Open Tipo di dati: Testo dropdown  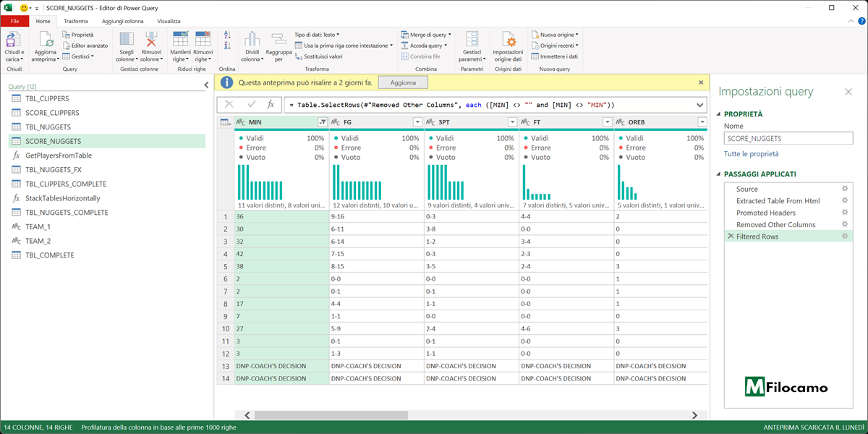317,34
